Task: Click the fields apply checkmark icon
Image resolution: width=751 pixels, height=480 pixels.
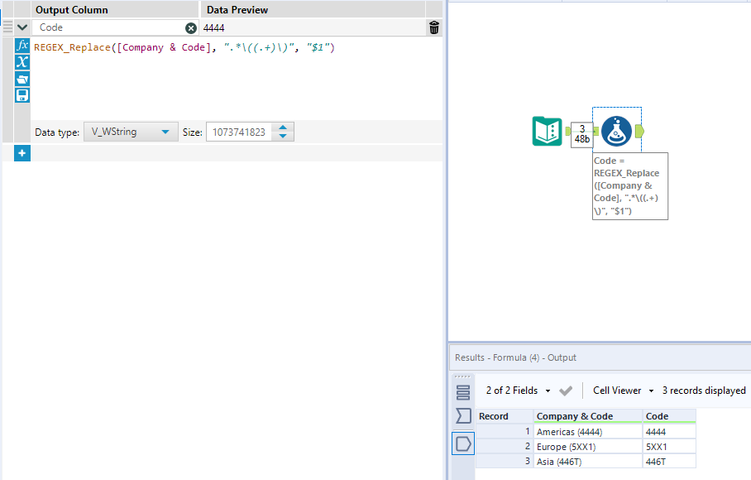Action: point(566,391)
